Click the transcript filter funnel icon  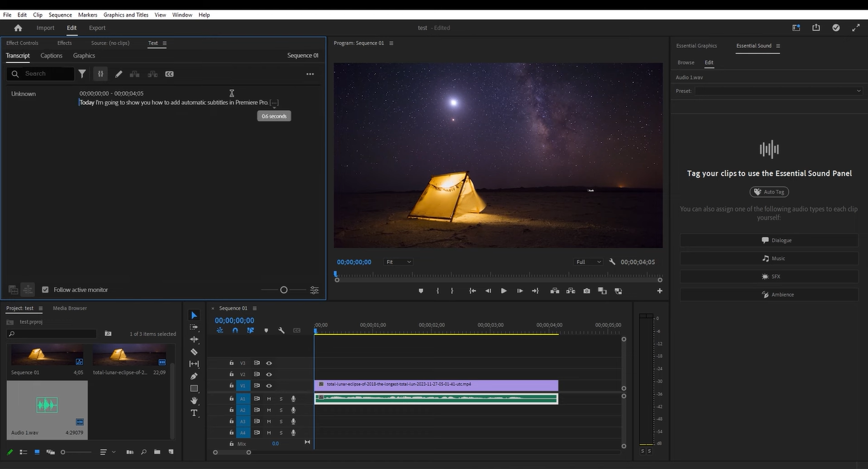click(x=82, y=74)
